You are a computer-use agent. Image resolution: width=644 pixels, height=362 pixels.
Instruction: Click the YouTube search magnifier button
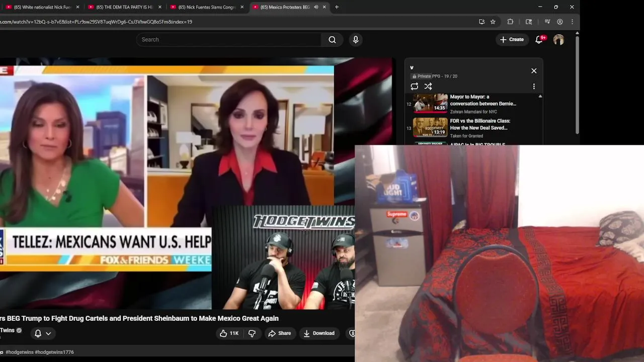332,40
